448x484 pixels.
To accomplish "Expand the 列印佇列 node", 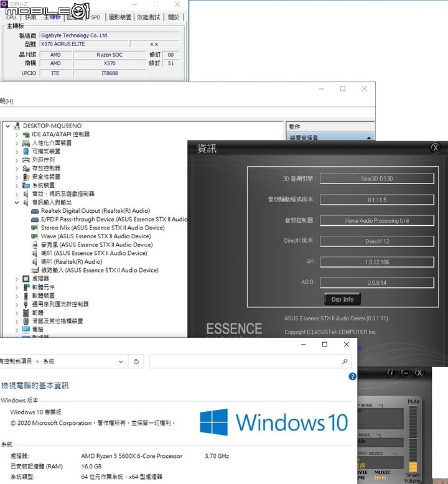I will 17,160.
